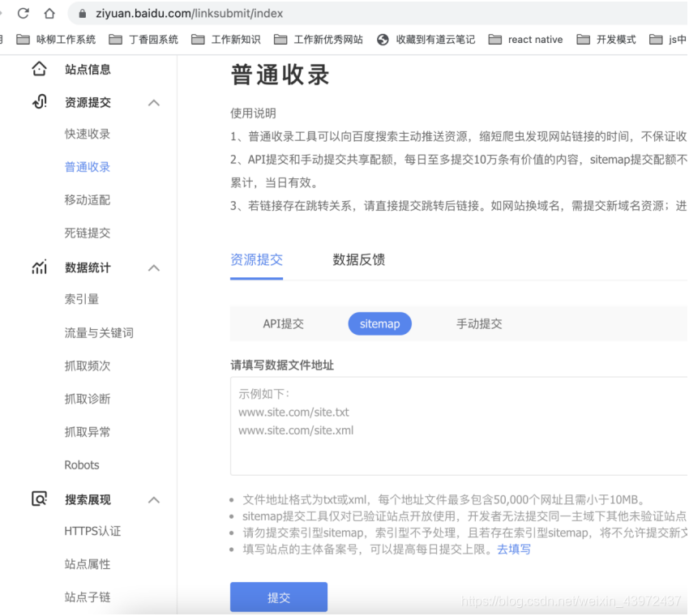The image size is (689, 616).
Task: Collapse the 搜索展现 sidebar section
Action: [154, 500]
